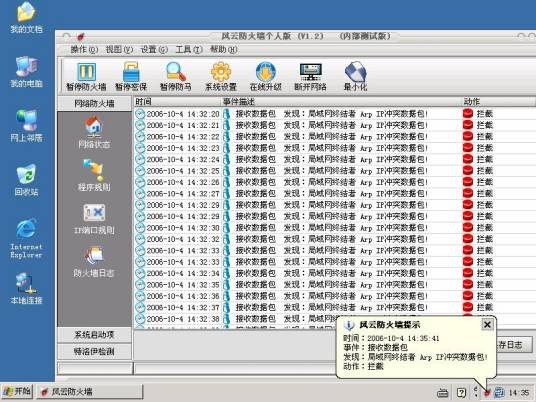Select log row 2006-10-4 14:32:37
Image resolution: width=536 pixels, height=402 pixels.
coord(334,307)
